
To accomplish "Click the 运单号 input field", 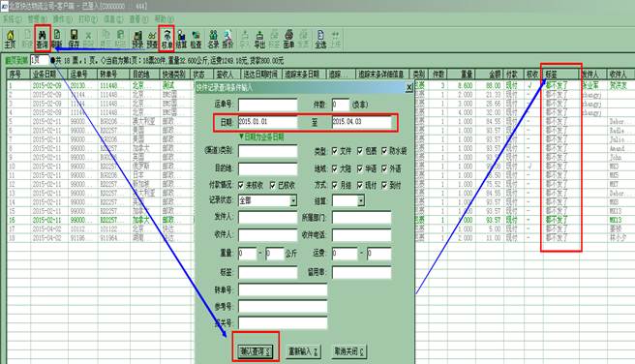I will [x=268, y=105].
